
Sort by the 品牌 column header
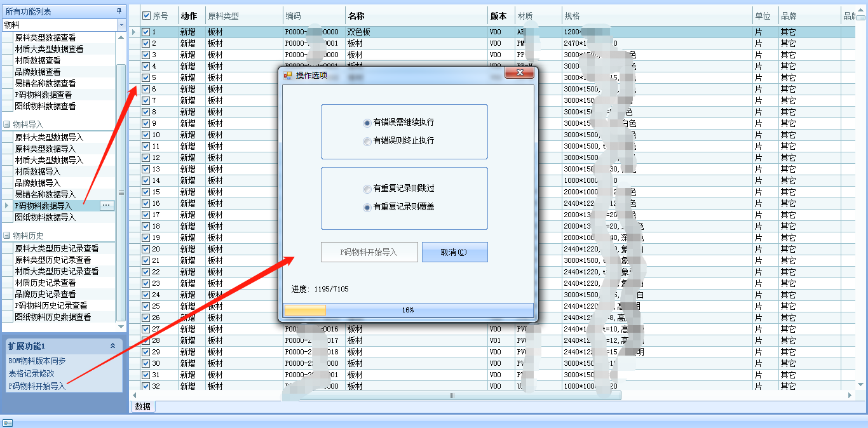click(x=809, y=16)
